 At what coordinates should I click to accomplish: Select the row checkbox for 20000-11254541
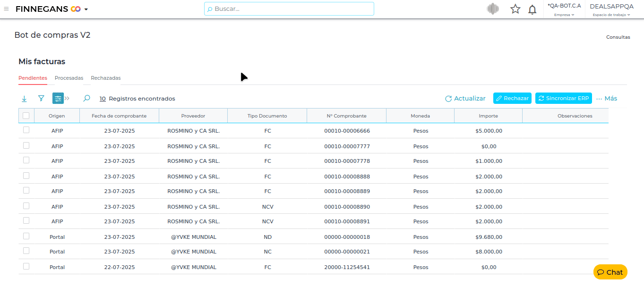(x=26, y=266)
